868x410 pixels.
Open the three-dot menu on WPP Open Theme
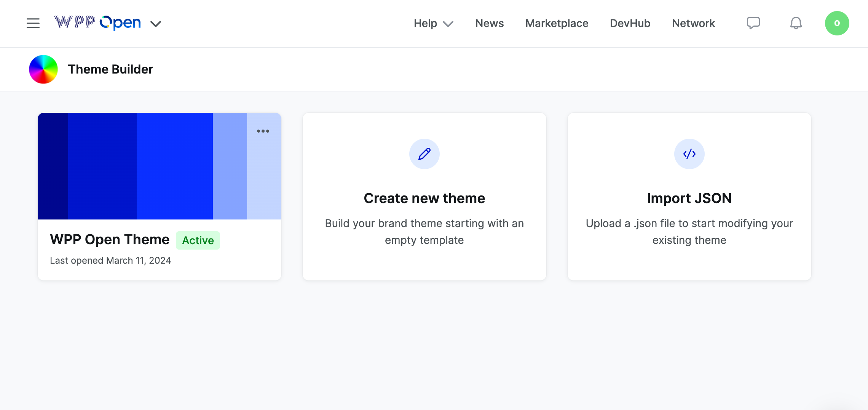click(263, 131)
